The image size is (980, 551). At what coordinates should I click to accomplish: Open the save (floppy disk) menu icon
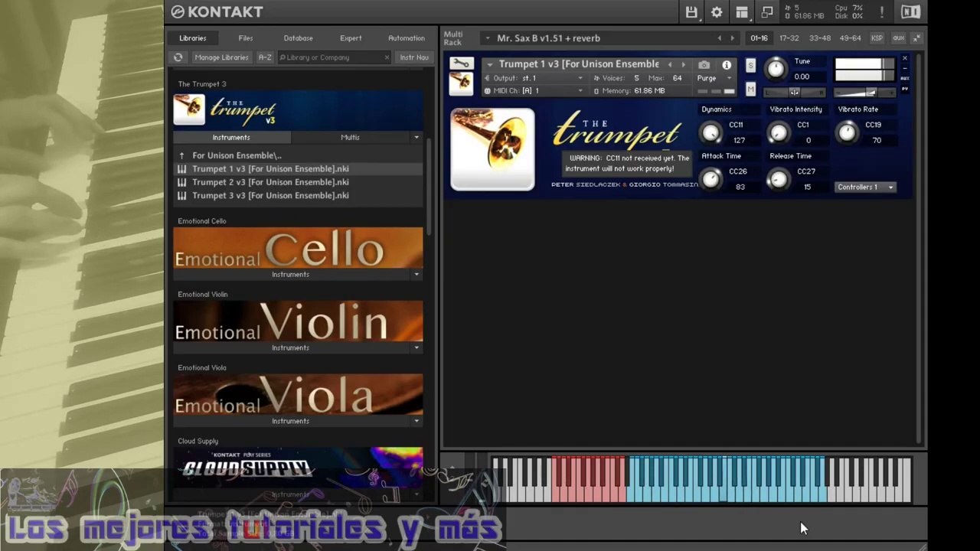click(691, 12)
